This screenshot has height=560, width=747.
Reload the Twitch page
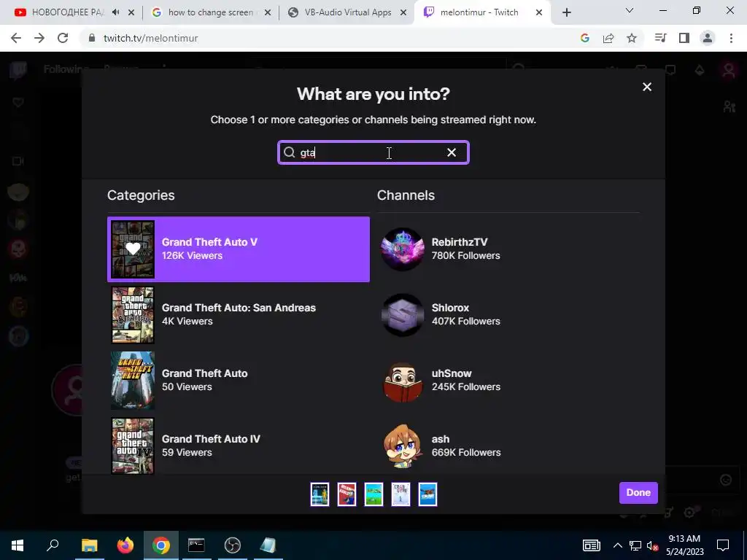(x=63, y=38)
